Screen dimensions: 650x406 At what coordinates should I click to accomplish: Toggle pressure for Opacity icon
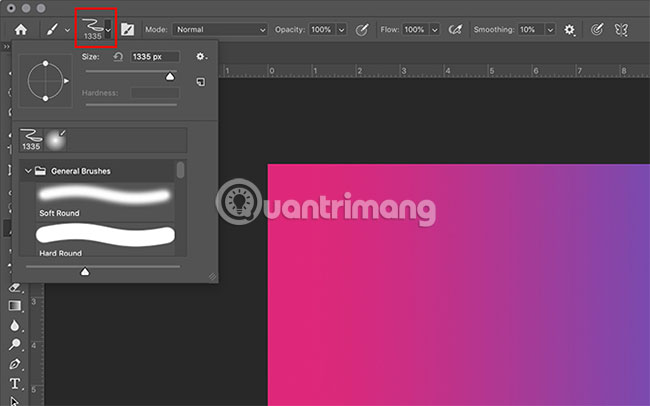point(362,29)
